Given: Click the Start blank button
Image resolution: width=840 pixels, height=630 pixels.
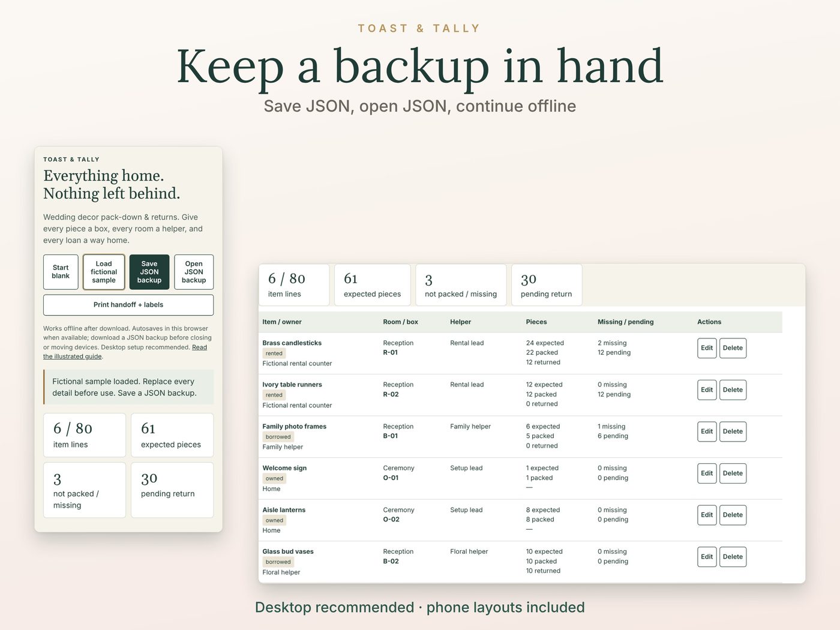Looking at the screenshot, I should point(61,272).
